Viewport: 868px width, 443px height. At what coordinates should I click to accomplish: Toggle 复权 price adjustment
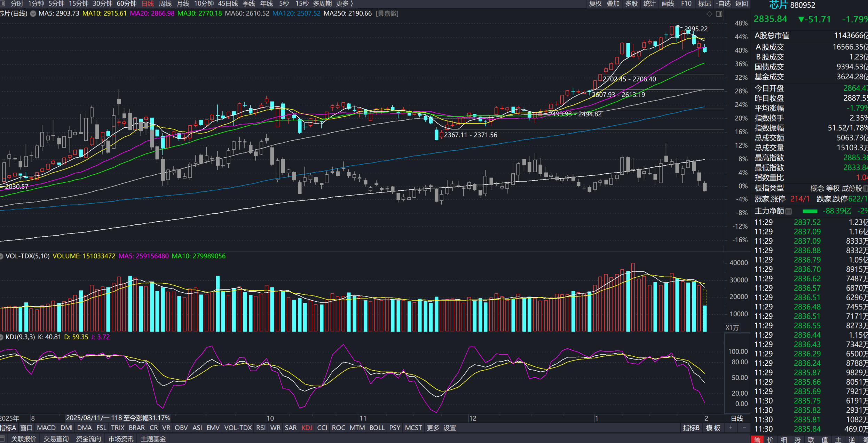tap(595, 4)
